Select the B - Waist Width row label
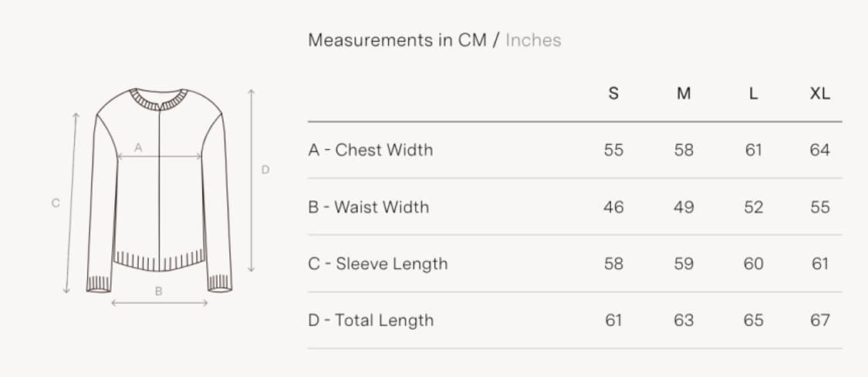 click(368, 207)
